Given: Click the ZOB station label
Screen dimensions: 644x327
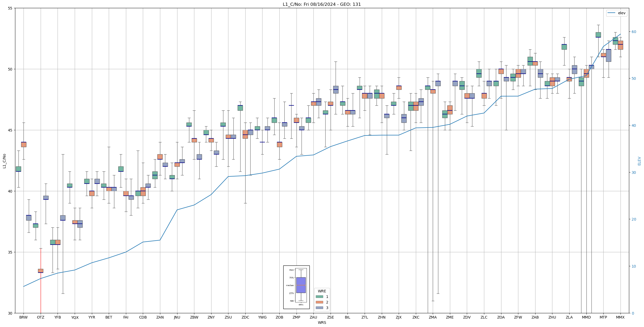Looking at the screenshot, I should [279, 317].
